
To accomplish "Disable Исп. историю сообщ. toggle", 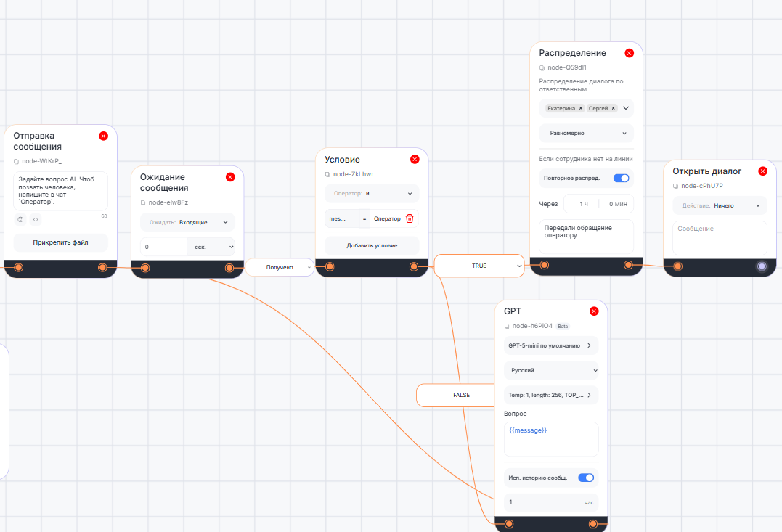I will (586, 478).
